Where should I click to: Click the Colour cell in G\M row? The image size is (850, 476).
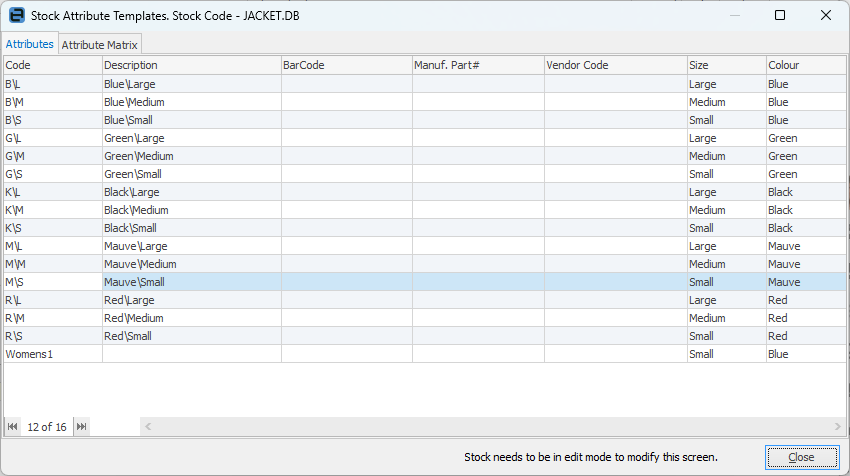(x=806, y=156)
